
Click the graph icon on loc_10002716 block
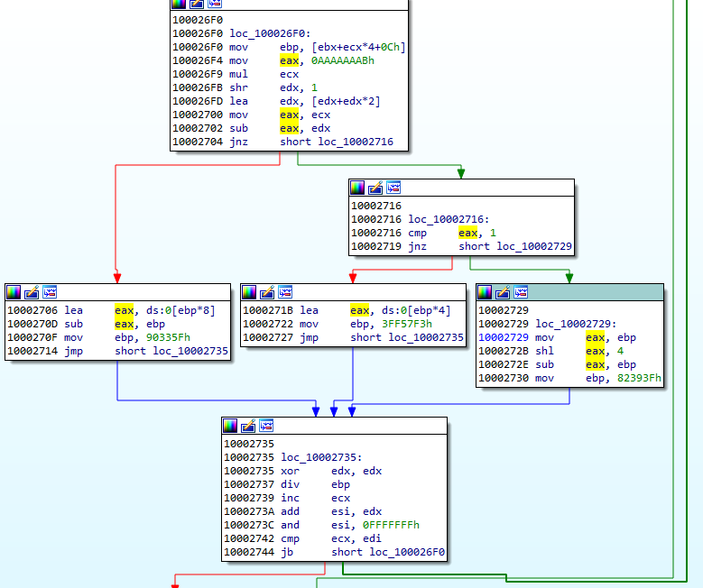393,188
